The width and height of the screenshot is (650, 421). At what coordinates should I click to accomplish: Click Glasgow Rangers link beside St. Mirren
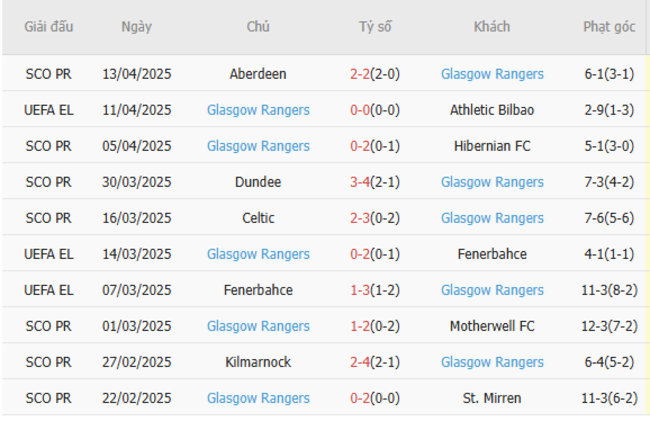258,398
